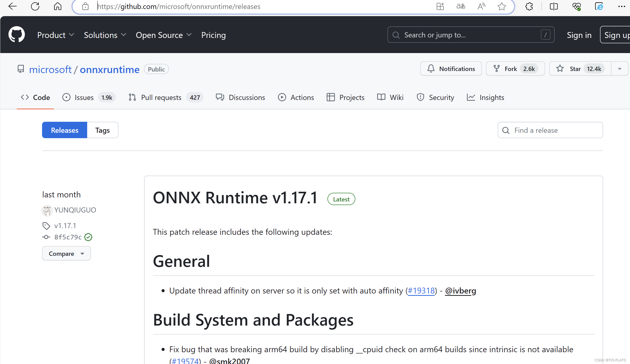Open the Security tab
Image resolution: width=630 pixels, height=364 pixels.
click(x=435, y=97)
